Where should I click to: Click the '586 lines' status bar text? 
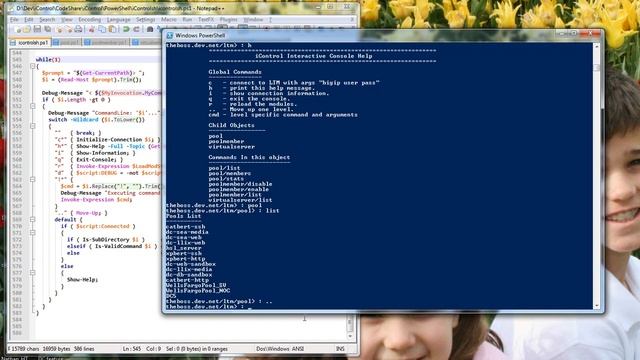pos(84,349)
